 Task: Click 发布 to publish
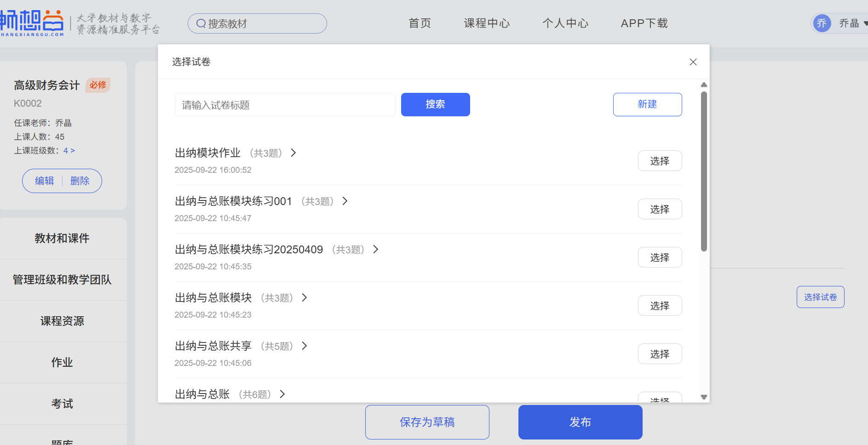580,422
